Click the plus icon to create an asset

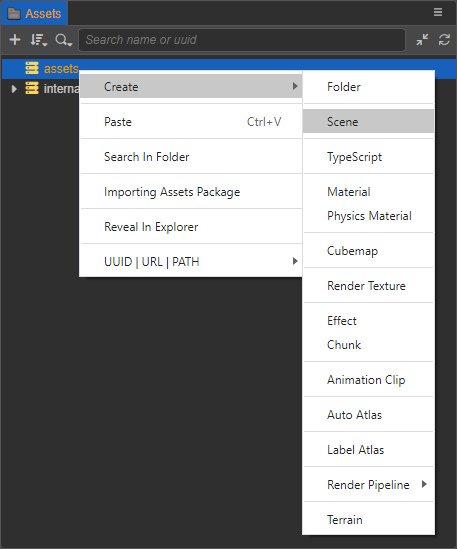[x=15, y=40]
